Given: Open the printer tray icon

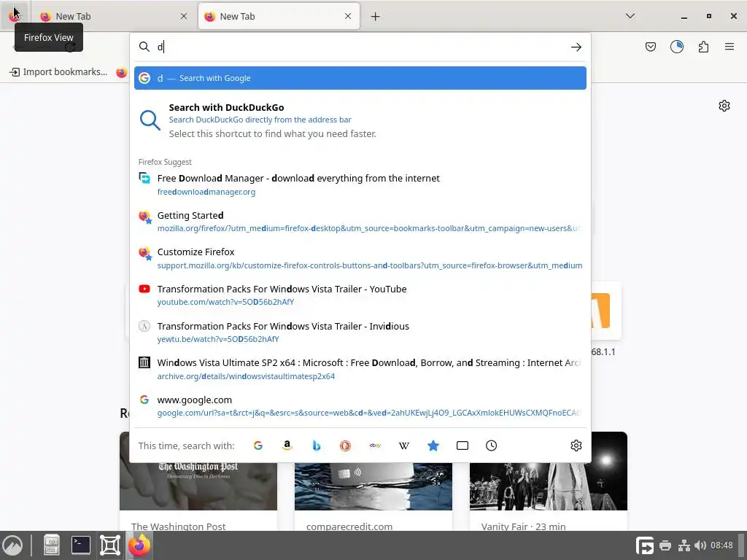Looking at the screenshot, I should 665,545.
